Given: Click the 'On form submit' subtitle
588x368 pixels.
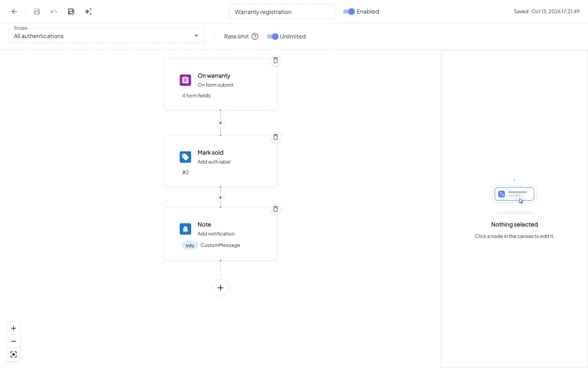Looking at the screenshot, I should pos(216,85).
